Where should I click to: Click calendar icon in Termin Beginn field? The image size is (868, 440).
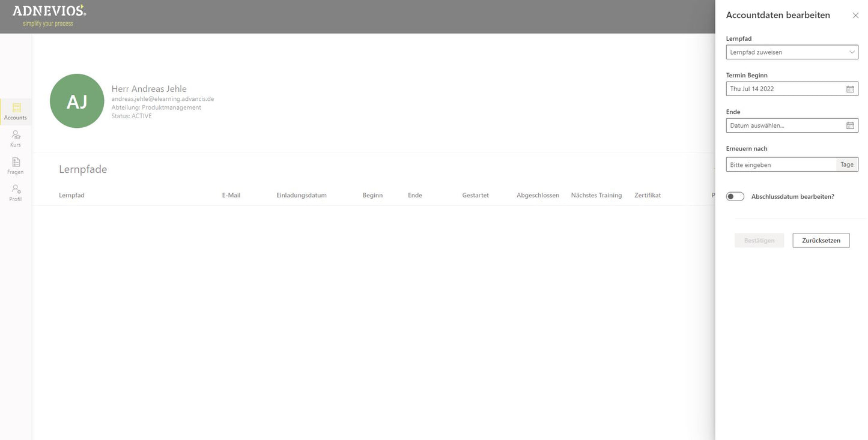(850, 89)
